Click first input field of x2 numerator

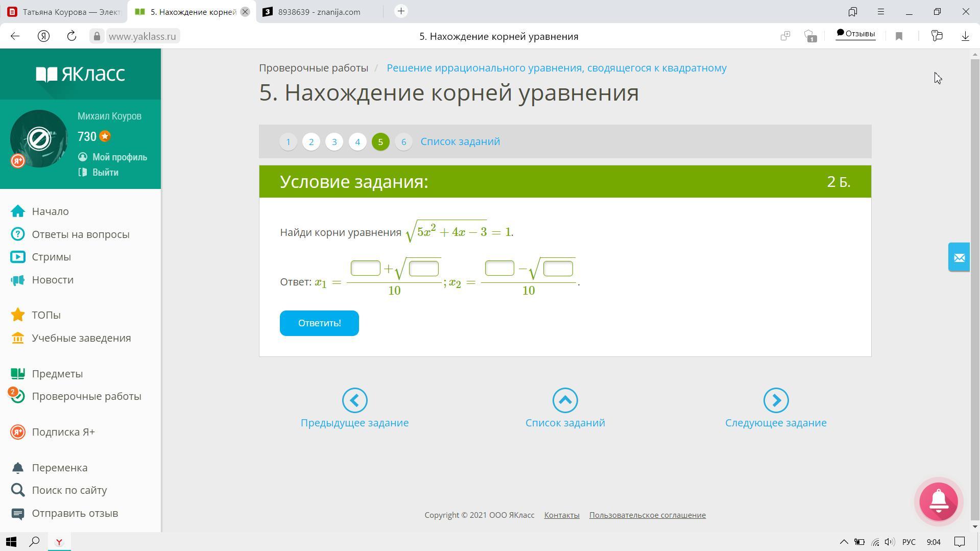click(x=499, y=268)
